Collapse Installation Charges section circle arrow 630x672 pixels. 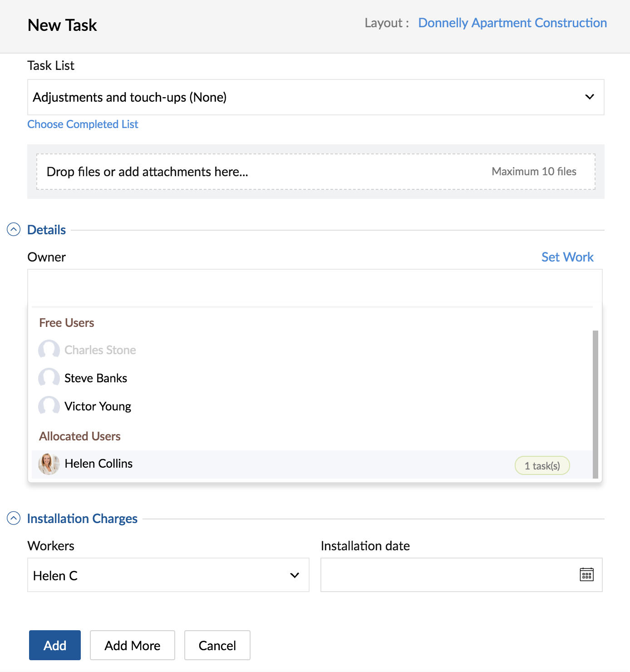tap(14, 518)
